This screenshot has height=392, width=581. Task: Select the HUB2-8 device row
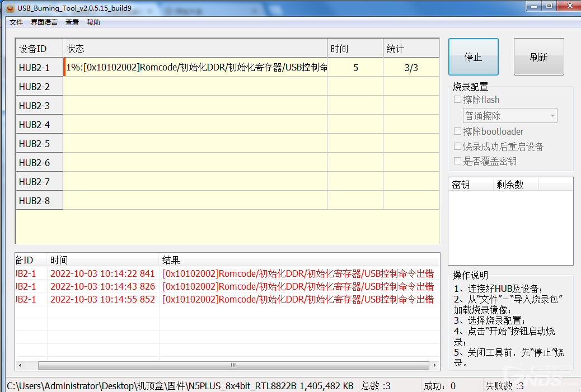click(227, 201)
